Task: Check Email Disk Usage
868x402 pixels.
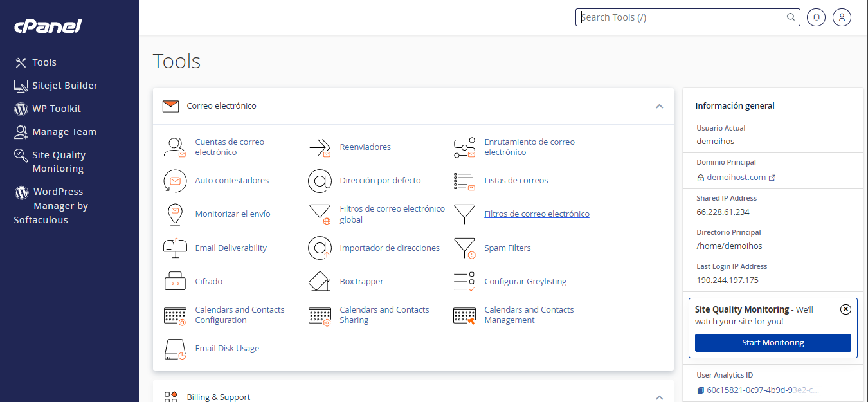Action: [x=227, y=348]
